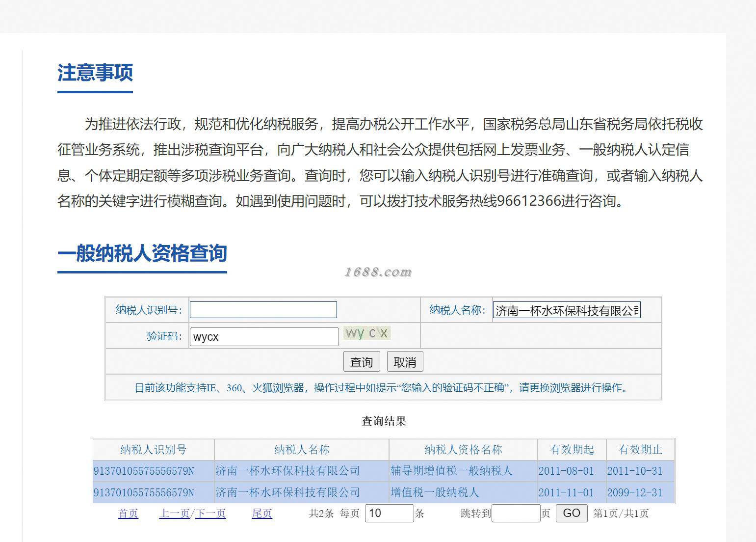This screenshot has width=756, height=542.
Task: Click the 跳转到 page number field
Action: [516, 514]
